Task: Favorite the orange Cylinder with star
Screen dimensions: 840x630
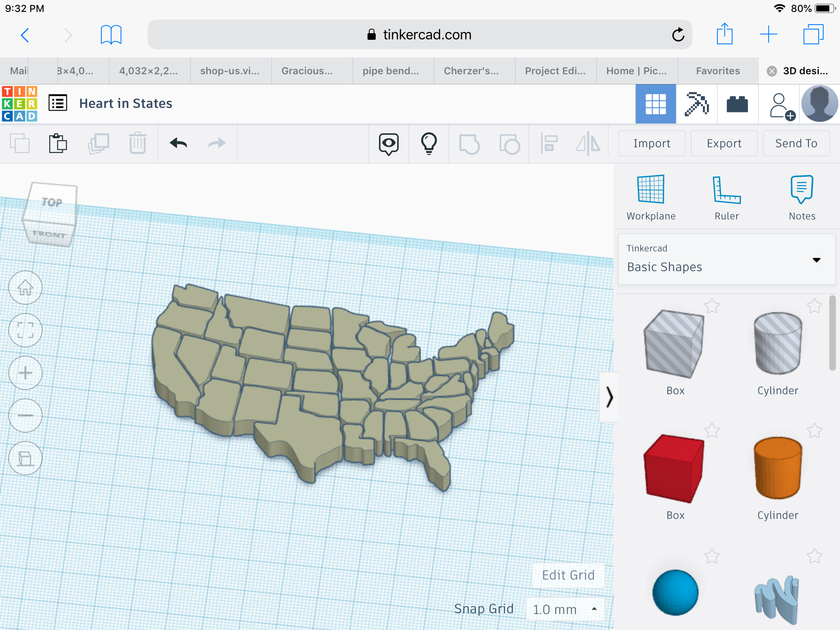Action: coord(815,431)
